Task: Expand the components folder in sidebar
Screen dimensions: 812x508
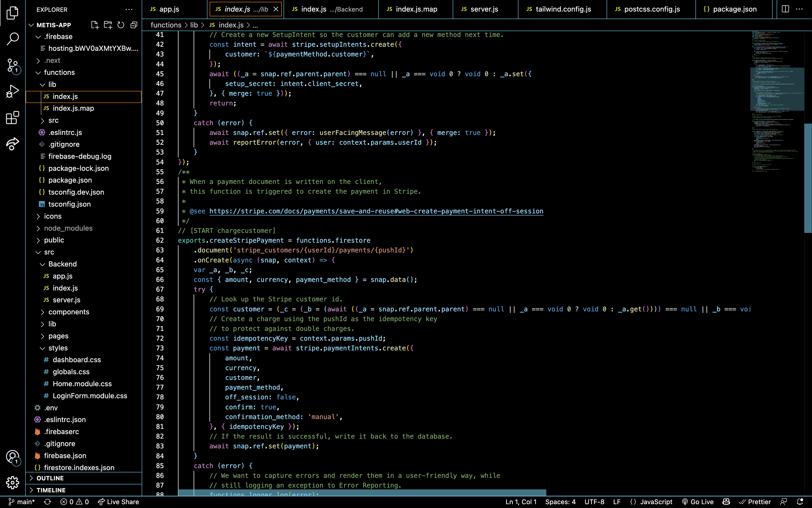Action: [43, 311]
